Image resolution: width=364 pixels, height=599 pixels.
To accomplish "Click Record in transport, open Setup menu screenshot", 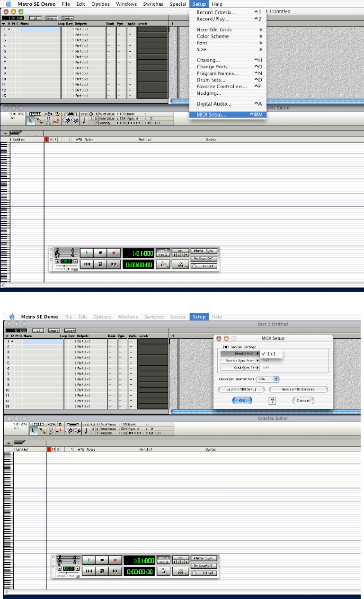I will (114, 253).
